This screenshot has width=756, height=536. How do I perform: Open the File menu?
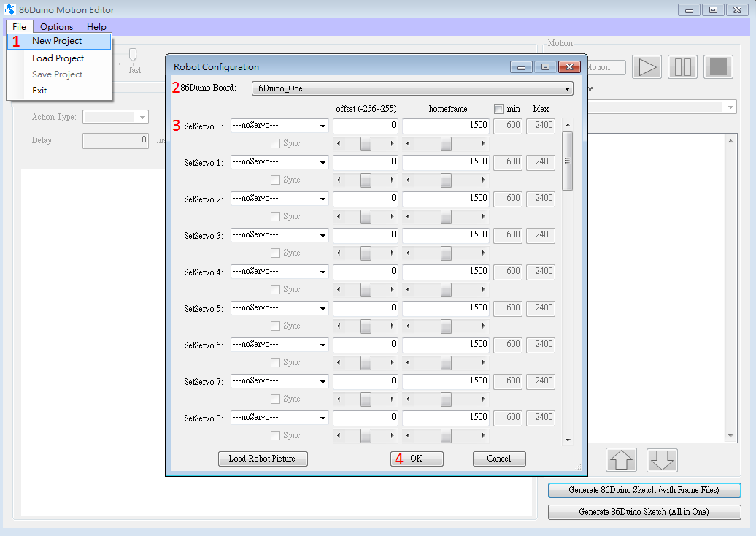[19, 26]
